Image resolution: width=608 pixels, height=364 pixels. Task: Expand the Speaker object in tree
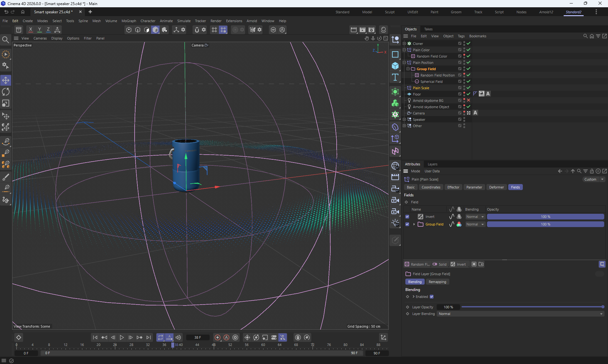[404, 120]
